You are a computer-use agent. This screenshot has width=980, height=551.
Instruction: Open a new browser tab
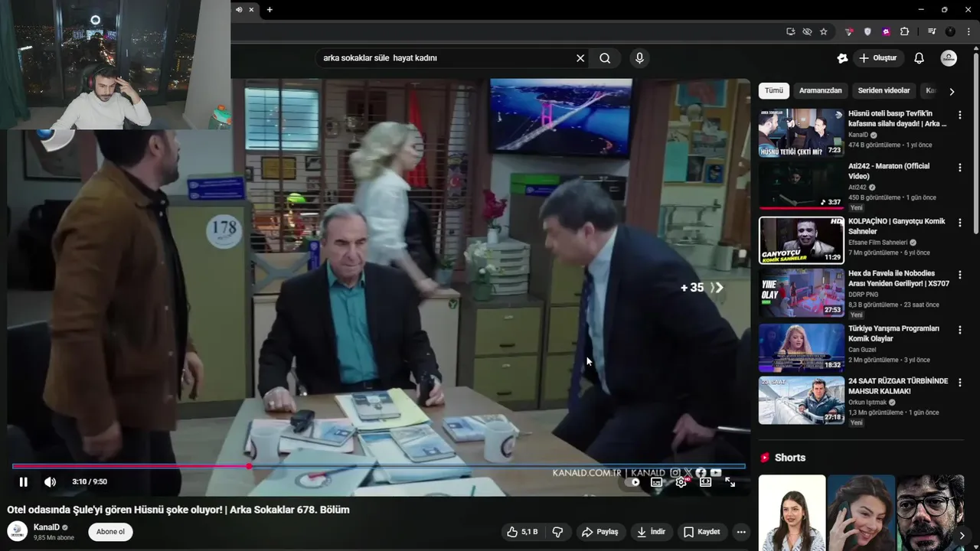[269, 9]
